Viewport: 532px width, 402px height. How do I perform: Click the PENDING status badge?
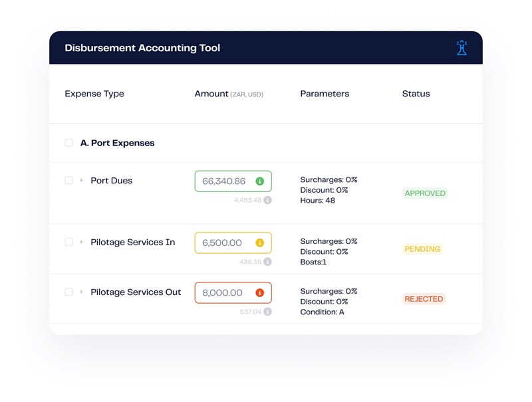coord(422,249)
